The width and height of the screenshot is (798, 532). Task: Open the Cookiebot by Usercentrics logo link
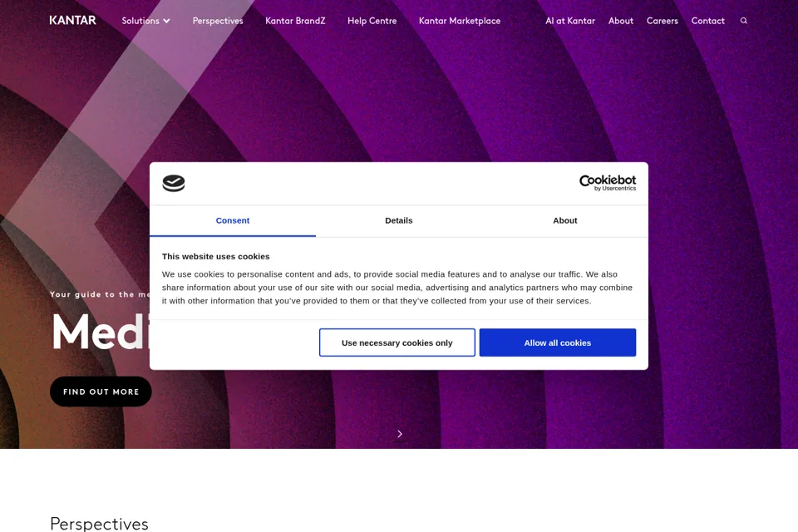[608, 183]
